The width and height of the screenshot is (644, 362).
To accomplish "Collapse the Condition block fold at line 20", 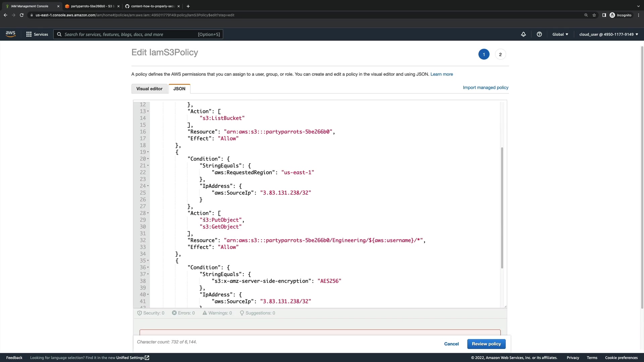I will pos(148,159).
